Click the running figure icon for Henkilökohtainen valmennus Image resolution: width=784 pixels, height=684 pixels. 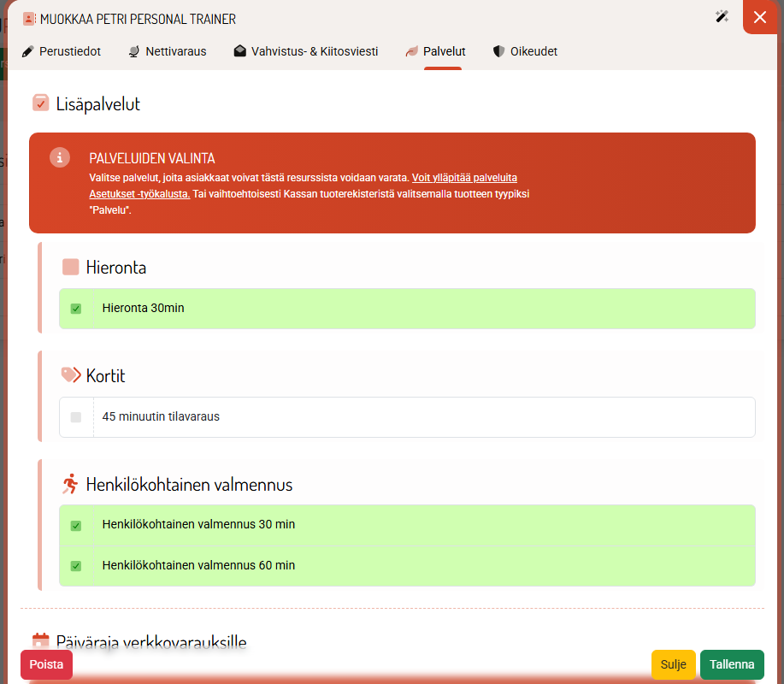pos(70,484)
